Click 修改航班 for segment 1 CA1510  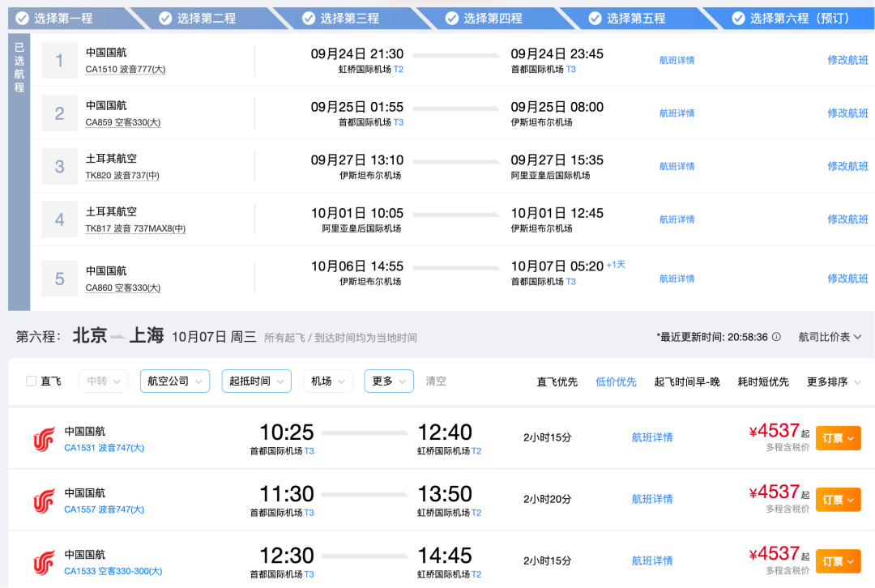[847, 60]
